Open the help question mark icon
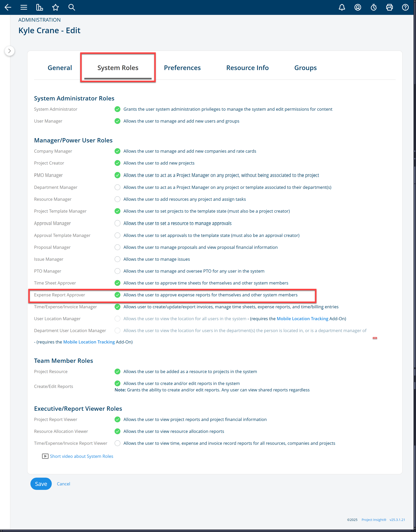Viewport: 416px width, 532px height. coord(405,7)
